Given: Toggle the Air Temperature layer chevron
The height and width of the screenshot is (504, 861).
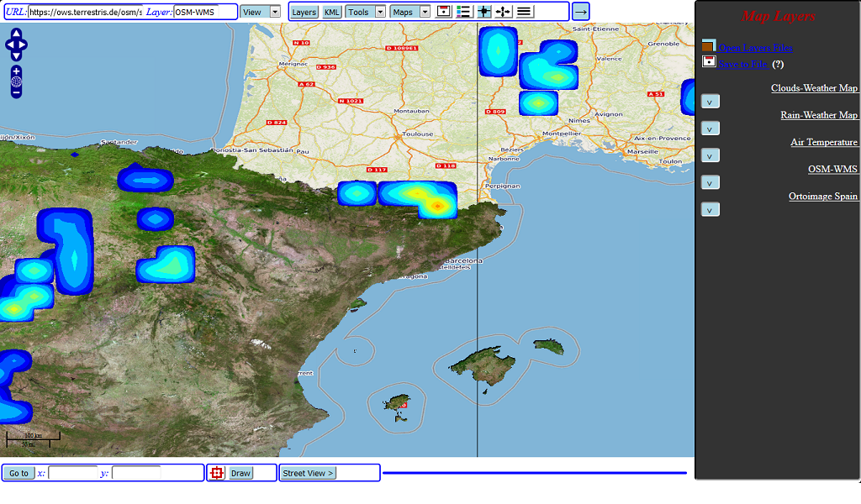Looking at the screenshot, I should [710, 155].
